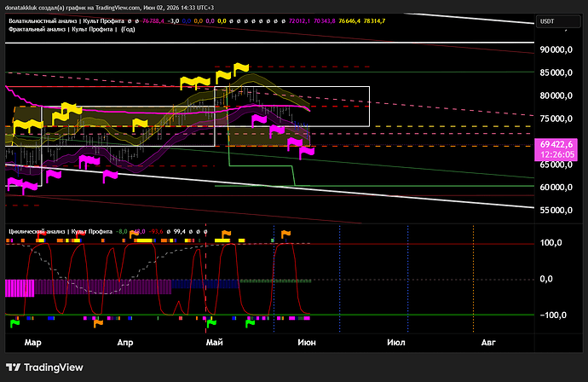The image size is (588, 382).
Task: Click the 70343,8 legend value
Action: (x=325, y=21)
